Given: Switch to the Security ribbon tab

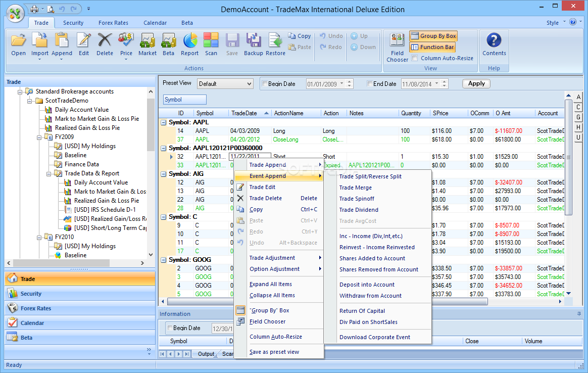Looking at the screenshot, I should coord(73,23).
